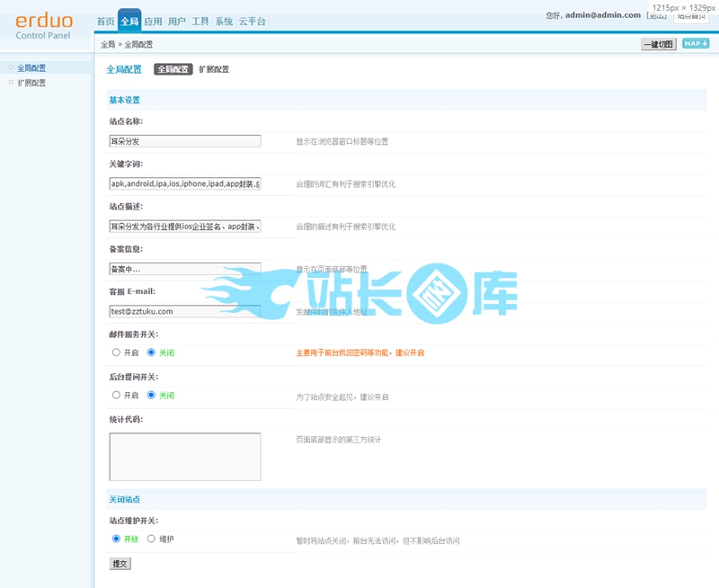Go to the 系统 menu tab

tap(224, 22)
